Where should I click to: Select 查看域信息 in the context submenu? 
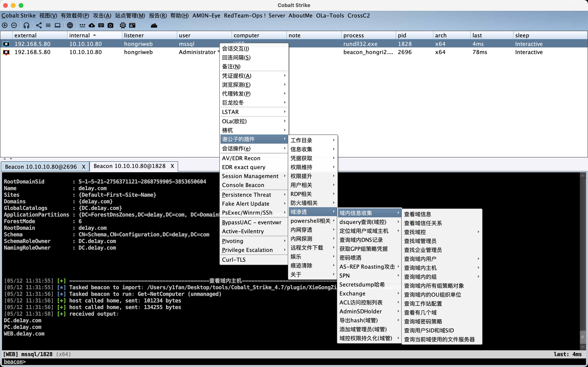(418, 214)
